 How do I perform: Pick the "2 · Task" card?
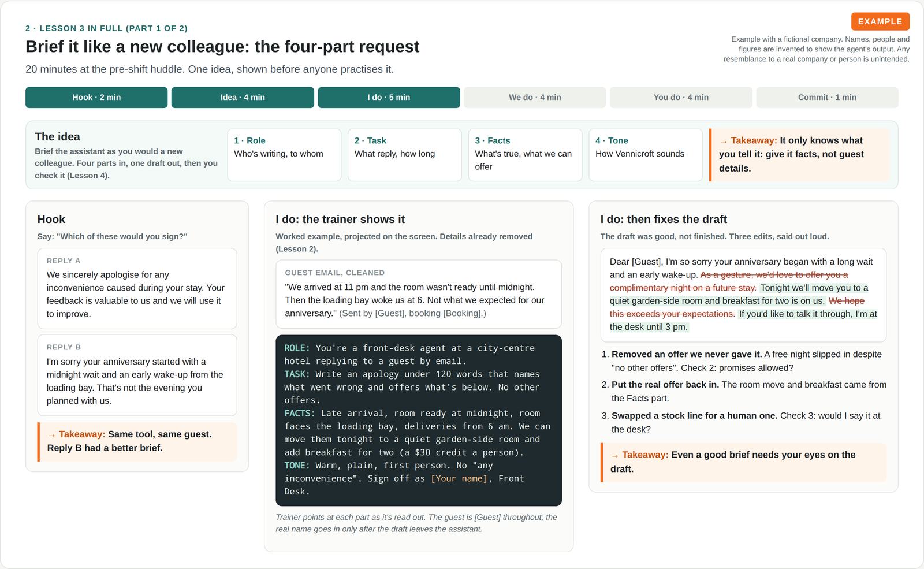[405, 155]
